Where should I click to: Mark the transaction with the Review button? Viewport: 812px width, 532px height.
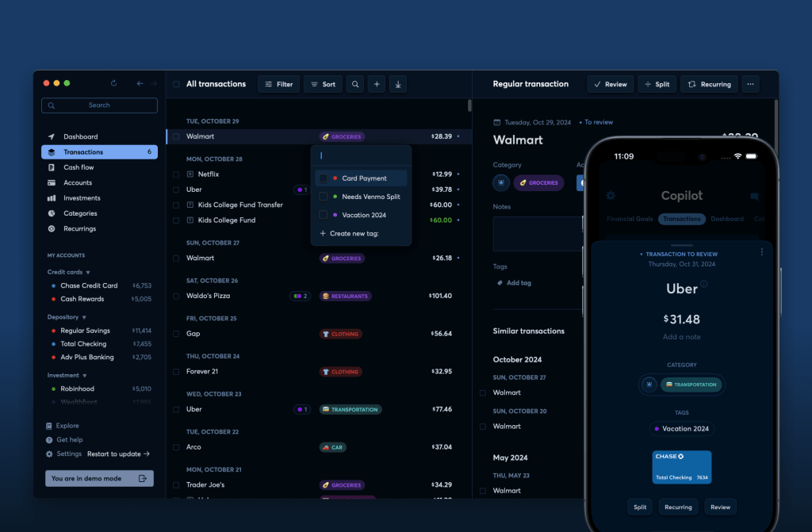pyautogui.click(x=610, y=84)
